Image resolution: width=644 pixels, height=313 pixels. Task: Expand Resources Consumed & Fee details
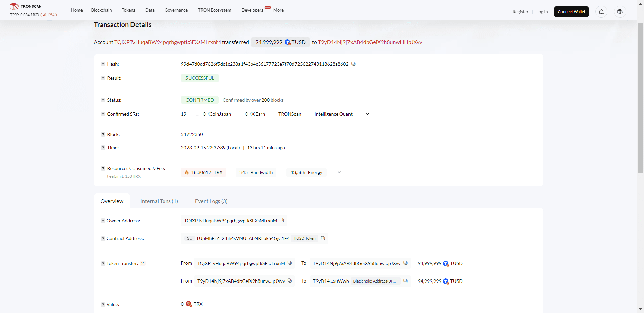tap(339, 172)
